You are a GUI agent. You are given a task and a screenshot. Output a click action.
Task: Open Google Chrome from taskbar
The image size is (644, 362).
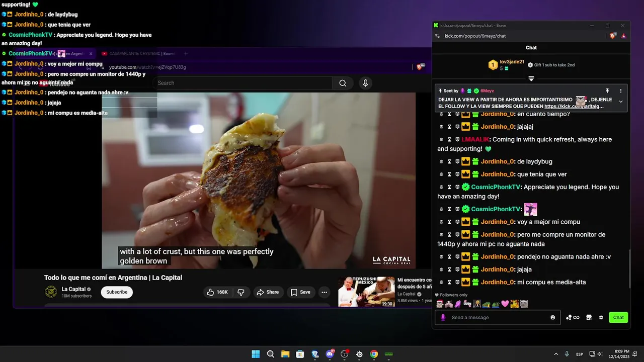[374, 354]
